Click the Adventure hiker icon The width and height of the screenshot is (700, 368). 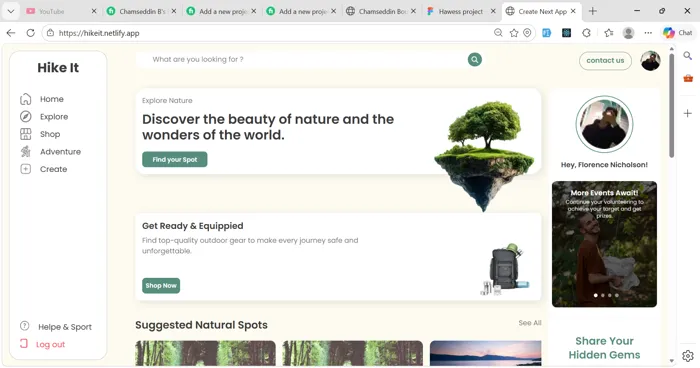[x=25, y=151]
